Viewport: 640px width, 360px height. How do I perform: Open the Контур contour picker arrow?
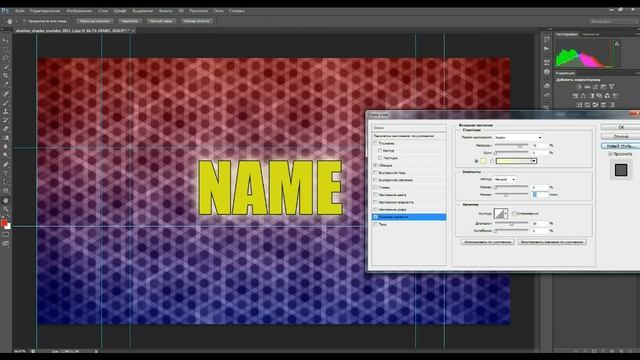(x=506, y=213)
